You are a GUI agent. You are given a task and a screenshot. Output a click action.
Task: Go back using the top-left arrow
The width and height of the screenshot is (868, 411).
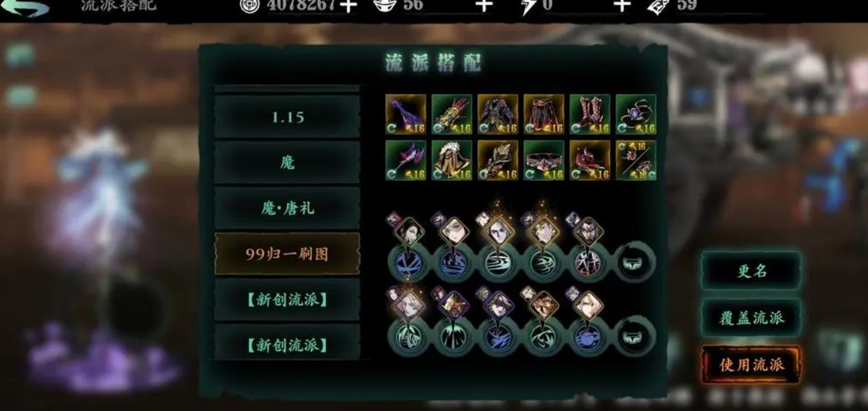pyautogui.click(x=26, y=8)
